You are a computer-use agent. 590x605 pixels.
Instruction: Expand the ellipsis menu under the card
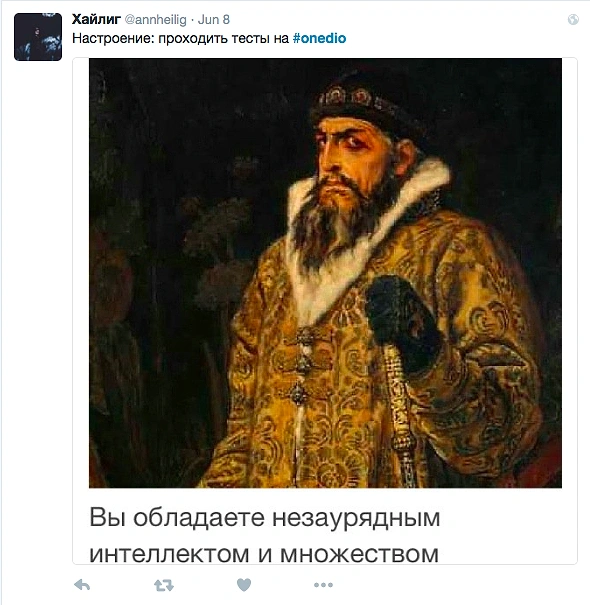[323, 585]
